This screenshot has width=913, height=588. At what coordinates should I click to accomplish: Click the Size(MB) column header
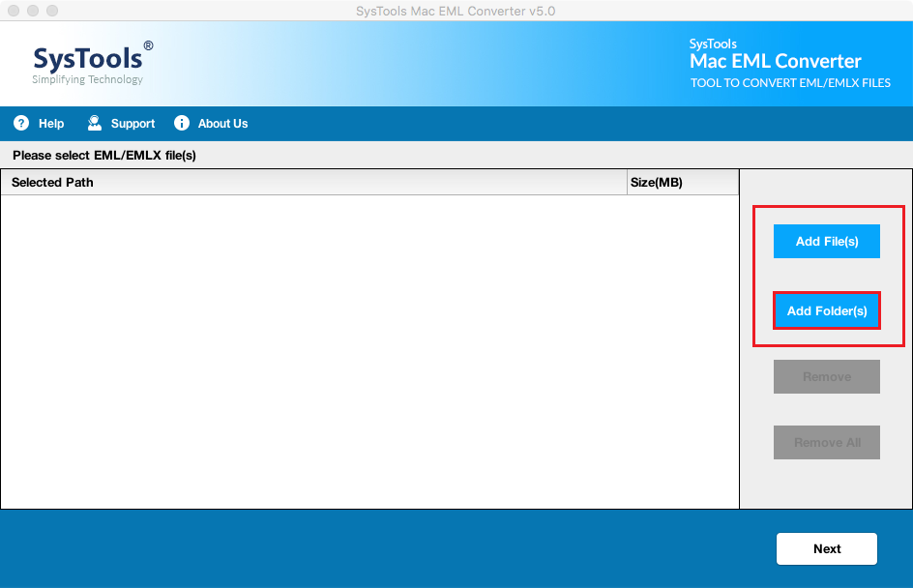683,182
